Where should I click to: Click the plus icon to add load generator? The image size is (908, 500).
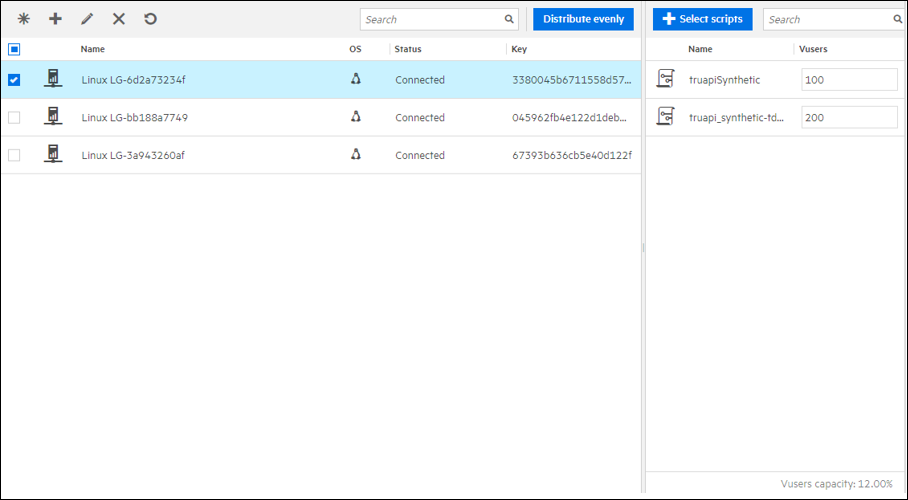point(55,19)
